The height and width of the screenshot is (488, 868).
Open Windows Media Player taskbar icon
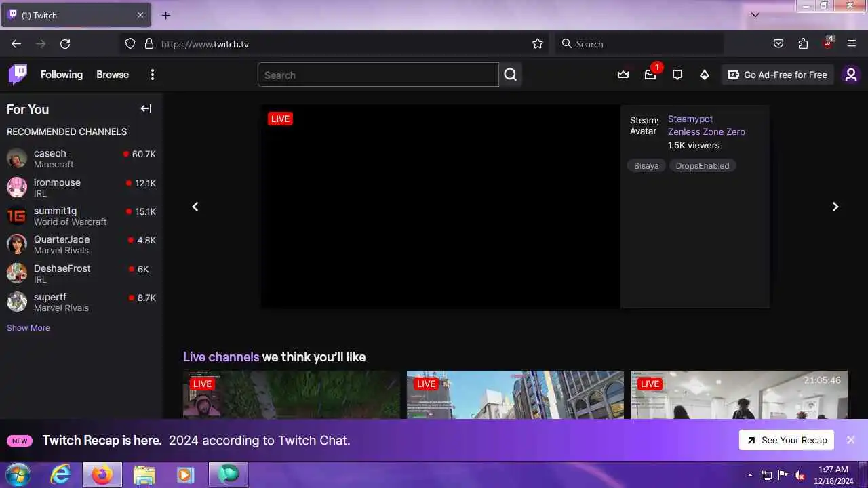pos(185,475)
